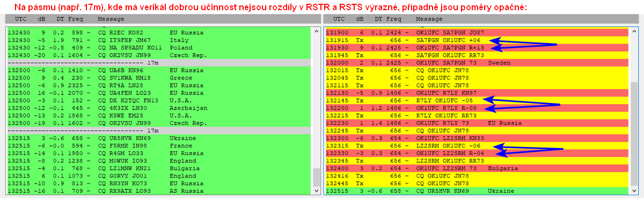This screenshot has width=644, height=198.
Task: Click the right panel scrollbar up arrow
Action: (x=634, y=30)
